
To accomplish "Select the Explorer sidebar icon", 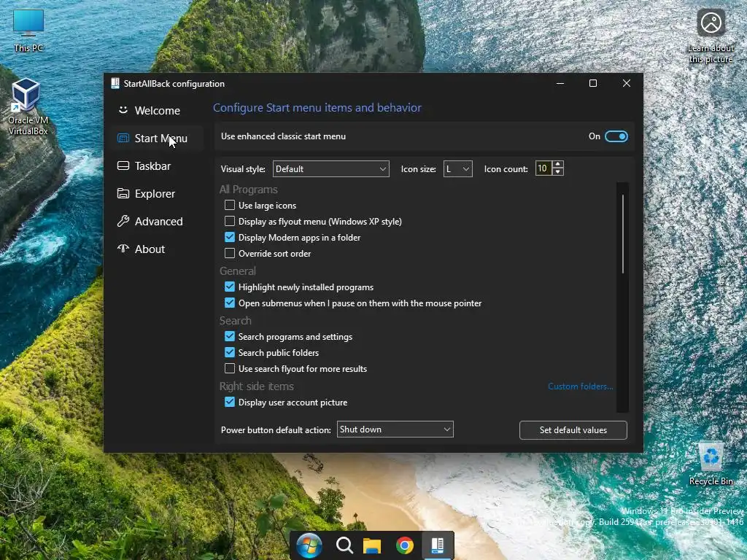I will pos(123,193).
